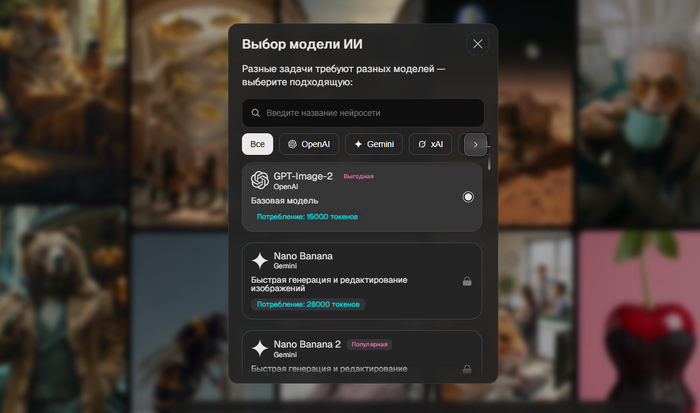Screen dimensions: 700x413
Task: Click the OpenAI icon in filter chip
Action: click(292, 144)
